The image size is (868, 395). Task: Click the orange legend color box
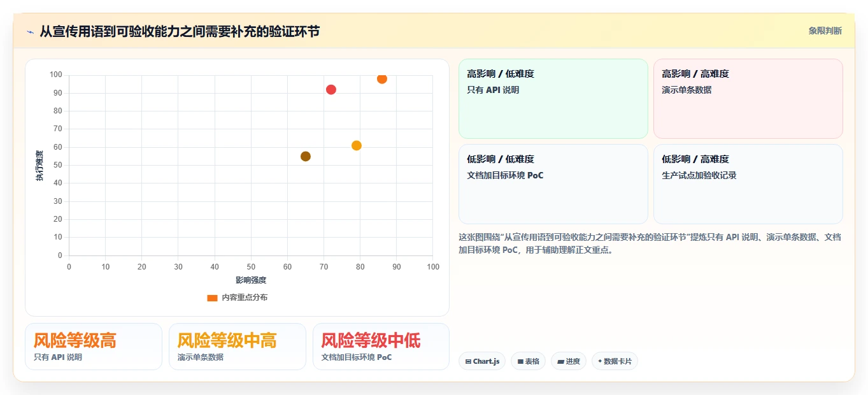tap(212, 298)
